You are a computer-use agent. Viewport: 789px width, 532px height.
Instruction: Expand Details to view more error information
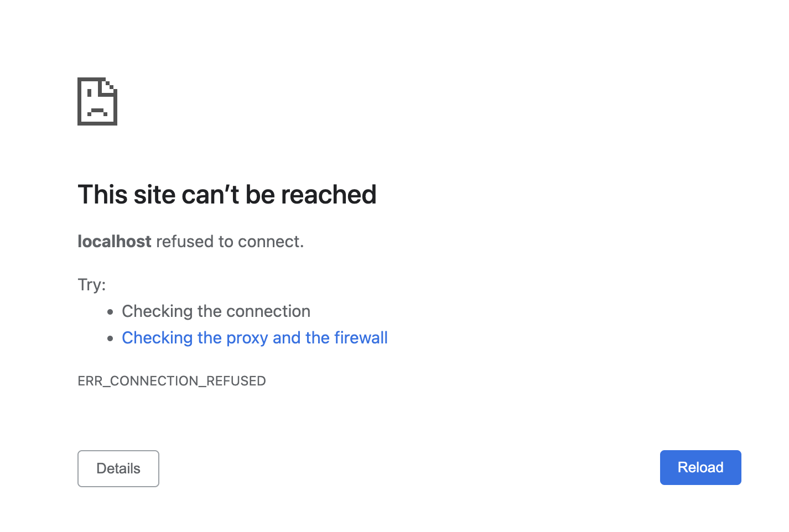coord(118,468)
